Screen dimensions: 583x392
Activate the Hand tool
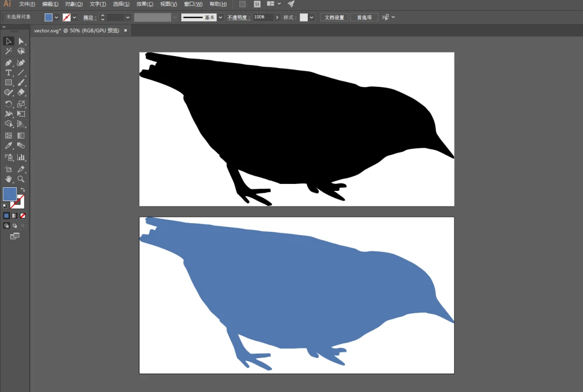[9, 179]
